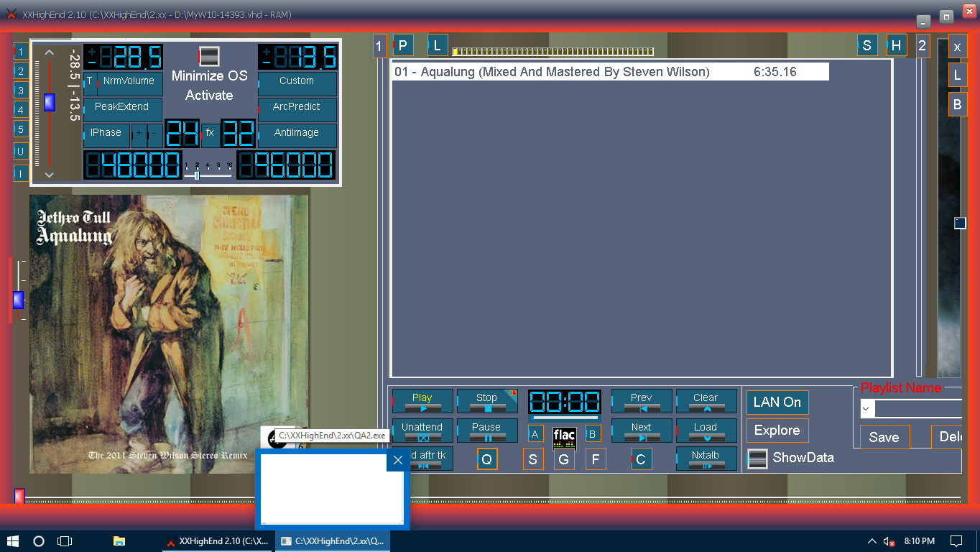Click the fx button
The image size is (980, 552).
[210, 134]
